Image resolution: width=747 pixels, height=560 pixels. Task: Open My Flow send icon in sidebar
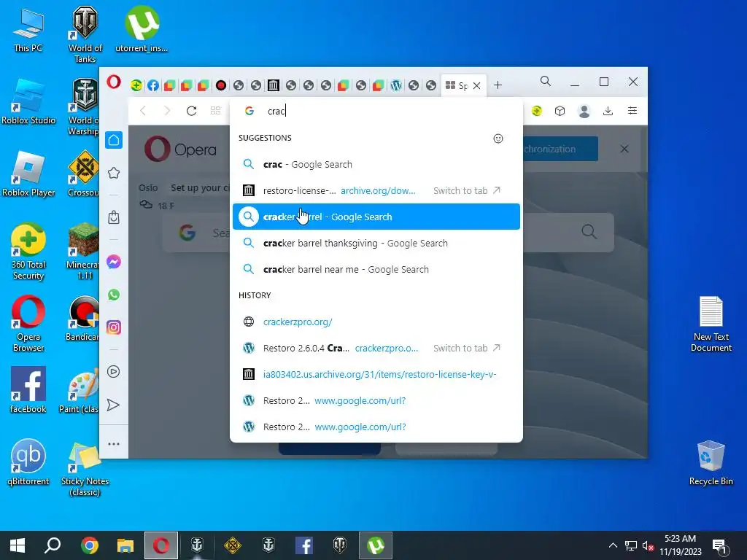pyautogui.click(x=114, y=405)
